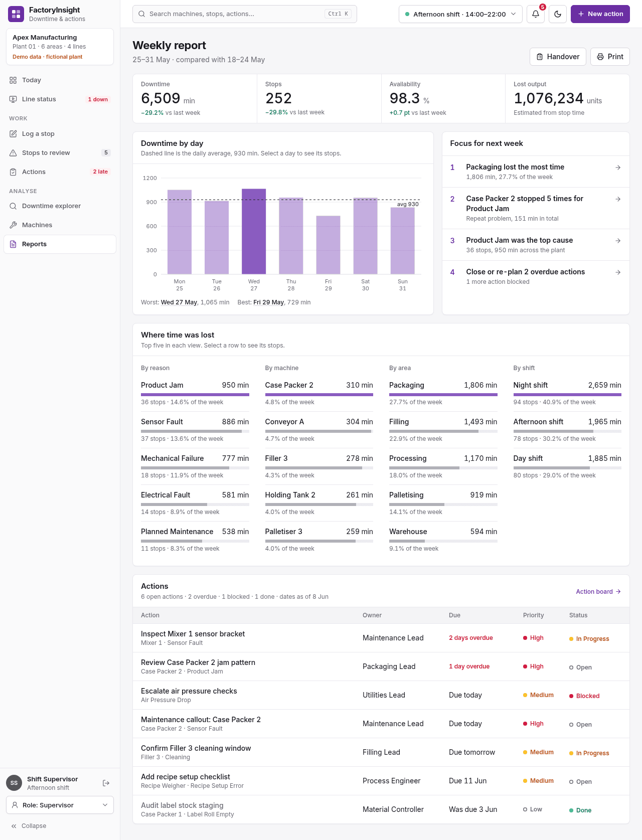This screenshot has height=840, width=642.
Task: Click the Print button
Action: (610, 57)
